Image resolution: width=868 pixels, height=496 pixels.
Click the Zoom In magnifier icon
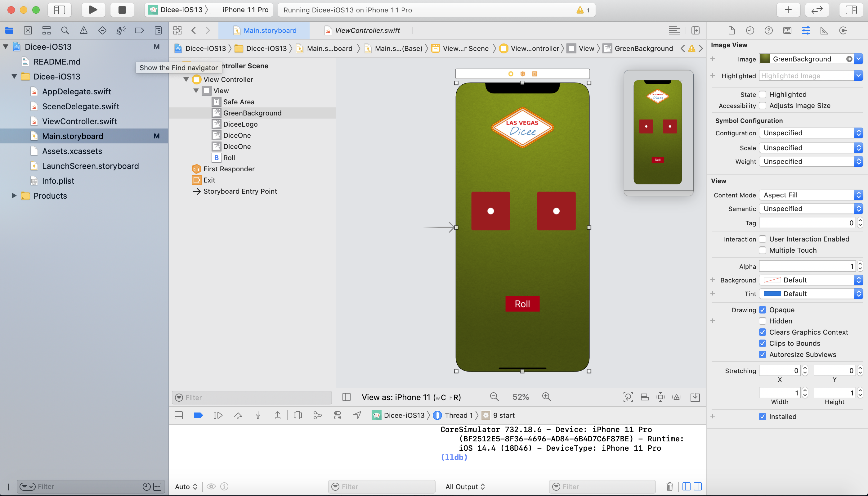(546, 397)
